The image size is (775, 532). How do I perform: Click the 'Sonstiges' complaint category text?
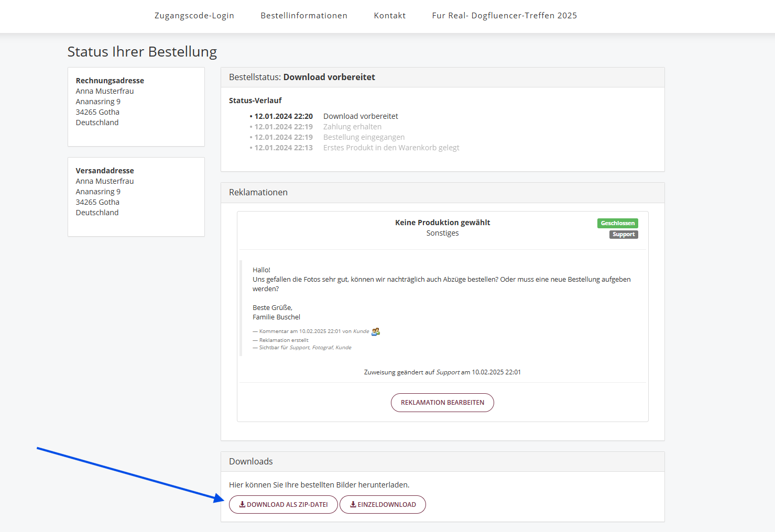tap(443, 233)
